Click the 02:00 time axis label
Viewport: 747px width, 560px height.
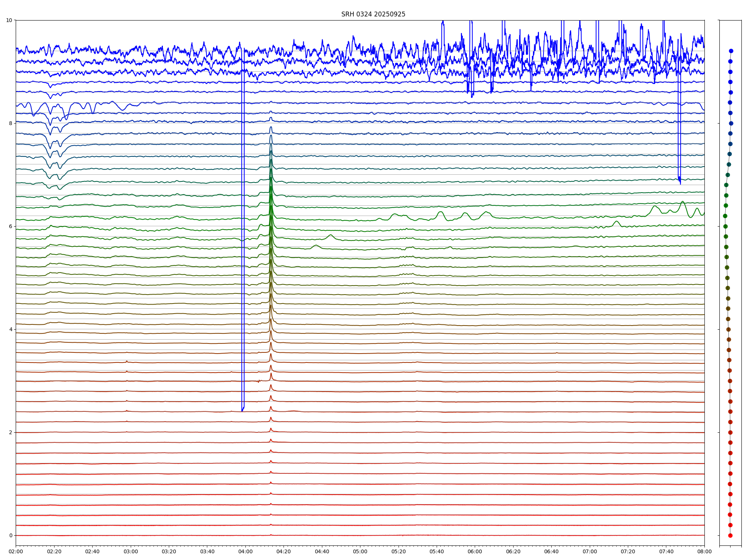pyautogui.click(x=16, y=551)
